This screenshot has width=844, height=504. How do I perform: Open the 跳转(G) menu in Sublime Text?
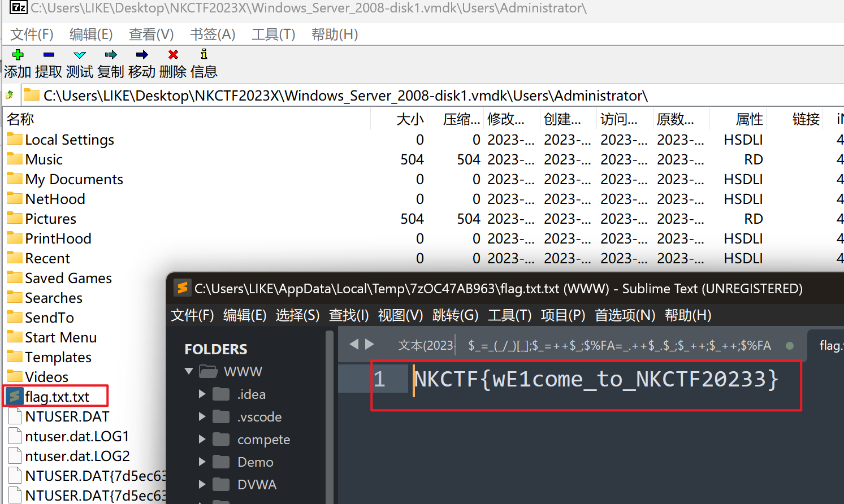[455, 315]
